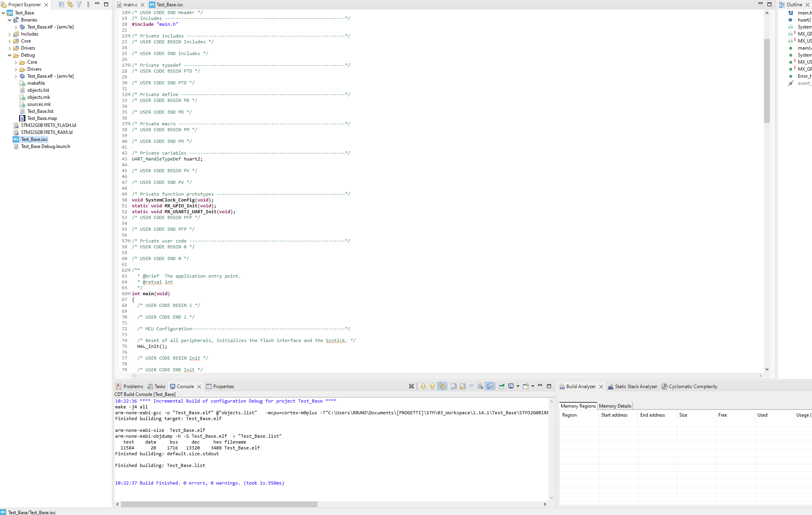Switch to the Problems tab
This screenshot has width=812, height=515.
(x=133, y=386)
